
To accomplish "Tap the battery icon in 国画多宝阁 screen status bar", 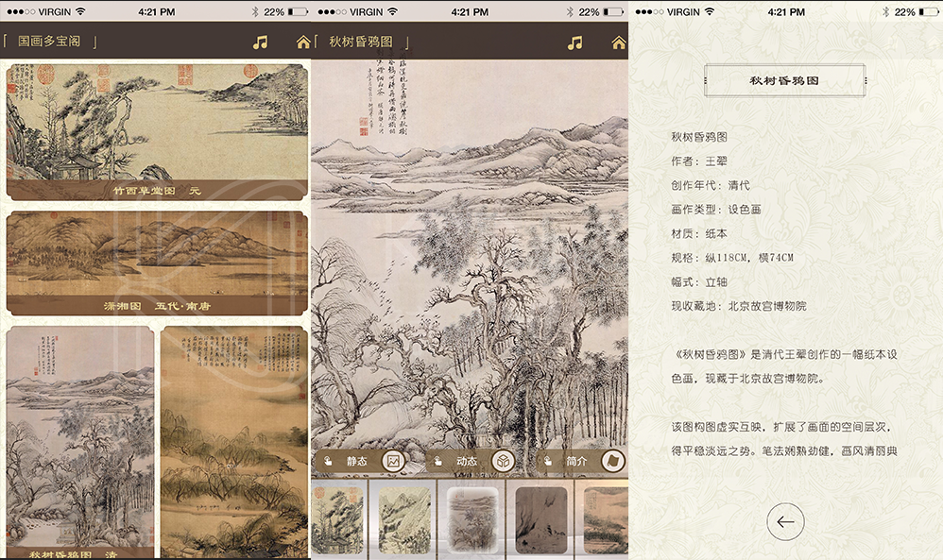I will point(298,11).
